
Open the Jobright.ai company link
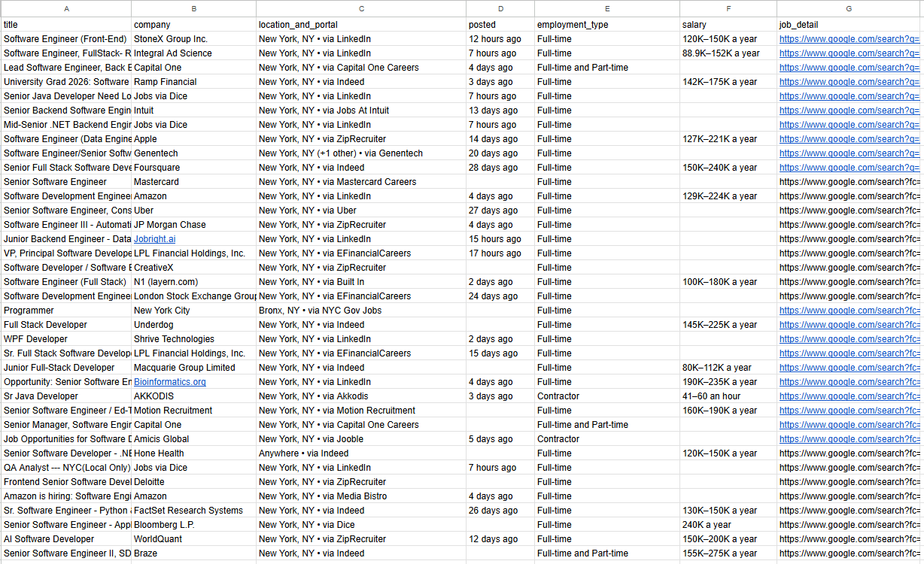(x=154, y=239)
